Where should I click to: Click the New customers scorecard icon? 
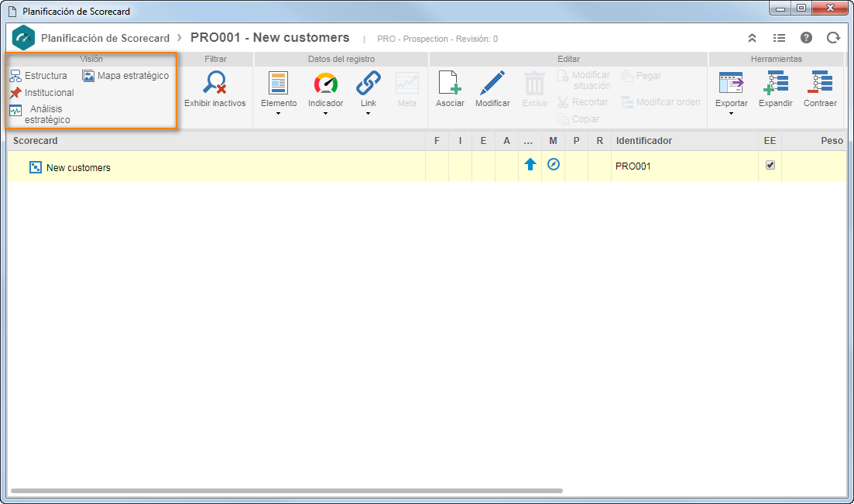tap(36, 167)
